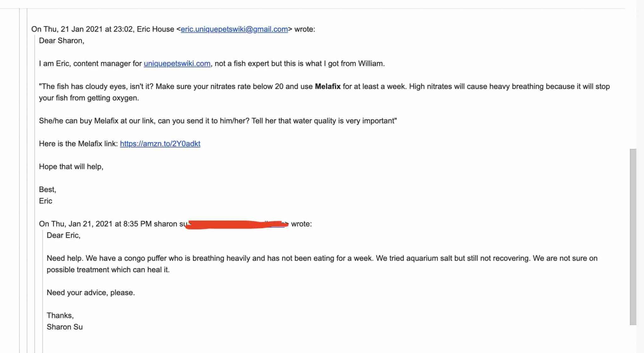The width and height of the screenshot is (644, 353).
Task: Click the bold Melafix word
Action: [x=328, y=86]
